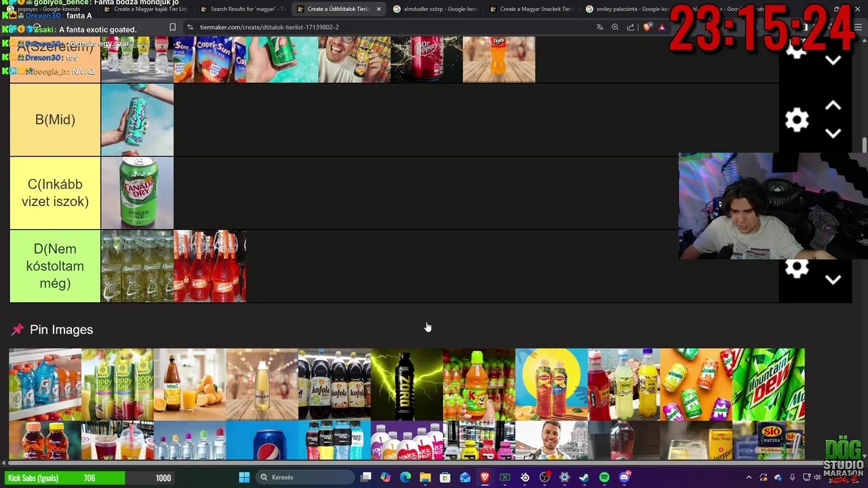Open Microsoft Store from the taskbar
Image resolution: width=868 pixels, height=488 pixels.
coord(445,477)
